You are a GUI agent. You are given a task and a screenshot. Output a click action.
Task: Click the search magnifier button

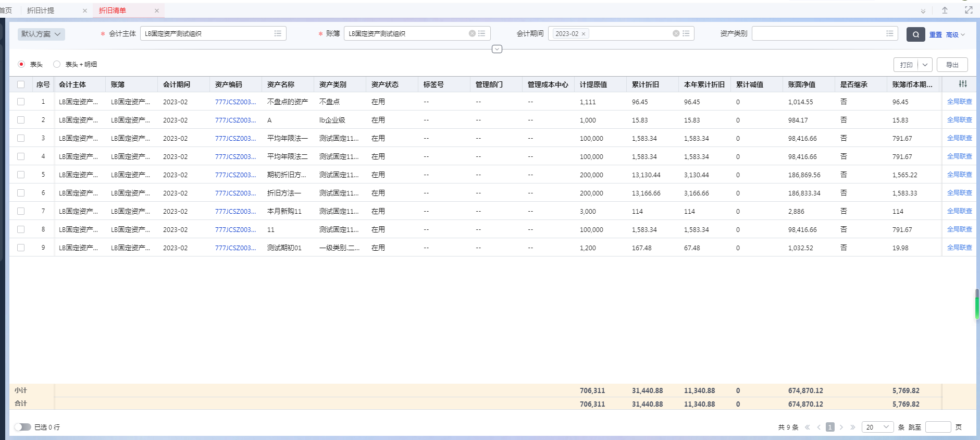click(915, 34)
